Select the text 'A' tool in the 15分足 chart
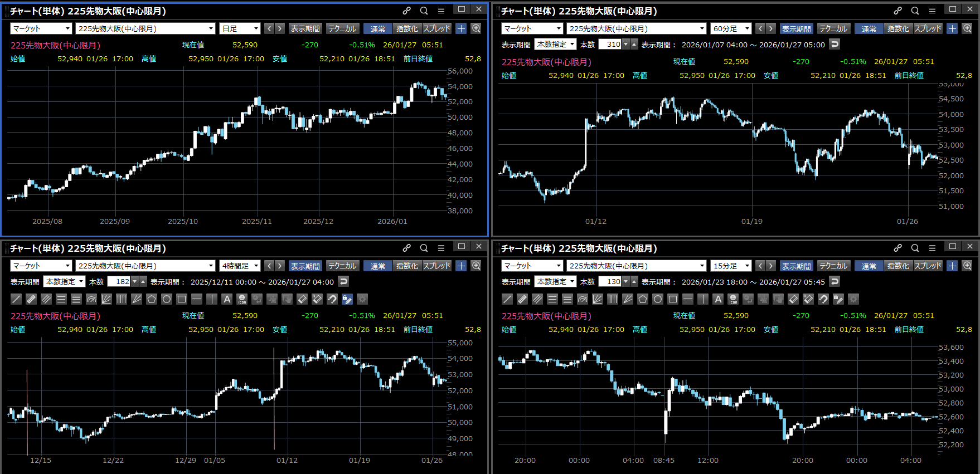 pyautogui.click(x=718, y=299)
